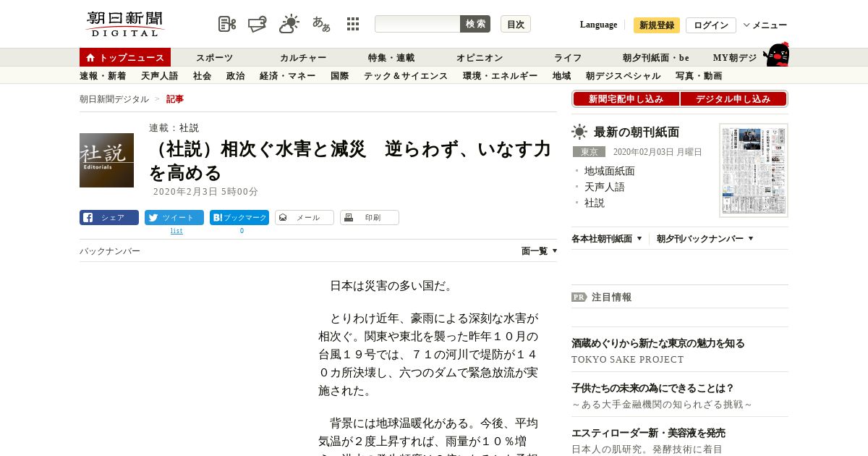The image size is (868, 456).
Task: Select 朝デジスペシャル in sub navigation
Action: click(624, 76)
